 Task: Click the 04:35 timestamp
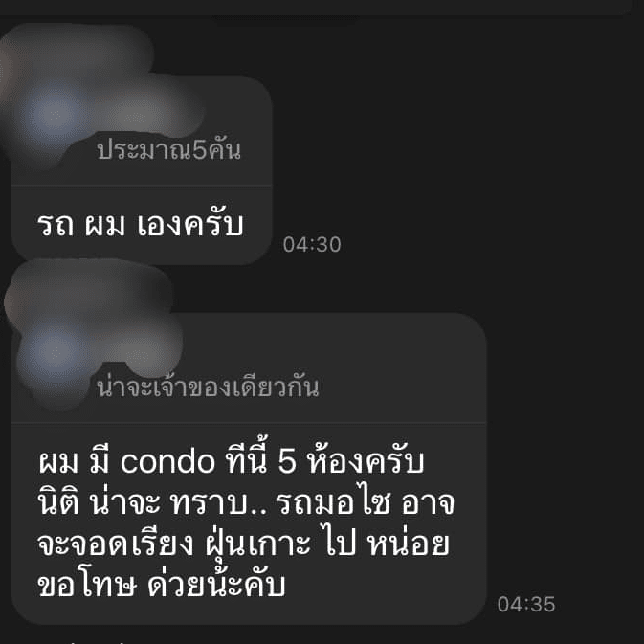point(526,604)
